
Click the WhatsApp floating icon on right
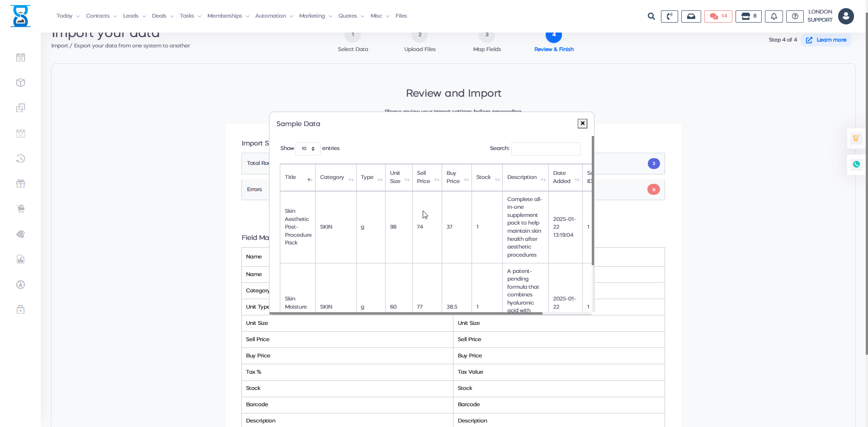(x=856, y=164)
